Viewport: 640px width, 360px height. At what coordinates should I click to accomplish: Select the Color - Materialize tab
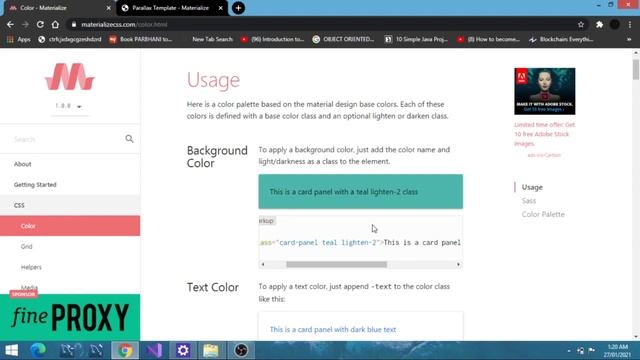tap(59, 8)
